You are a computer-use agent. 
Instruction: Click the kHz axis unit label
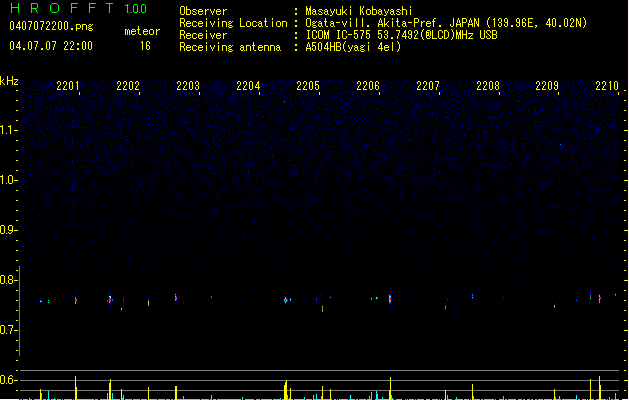tap(9, 81)
